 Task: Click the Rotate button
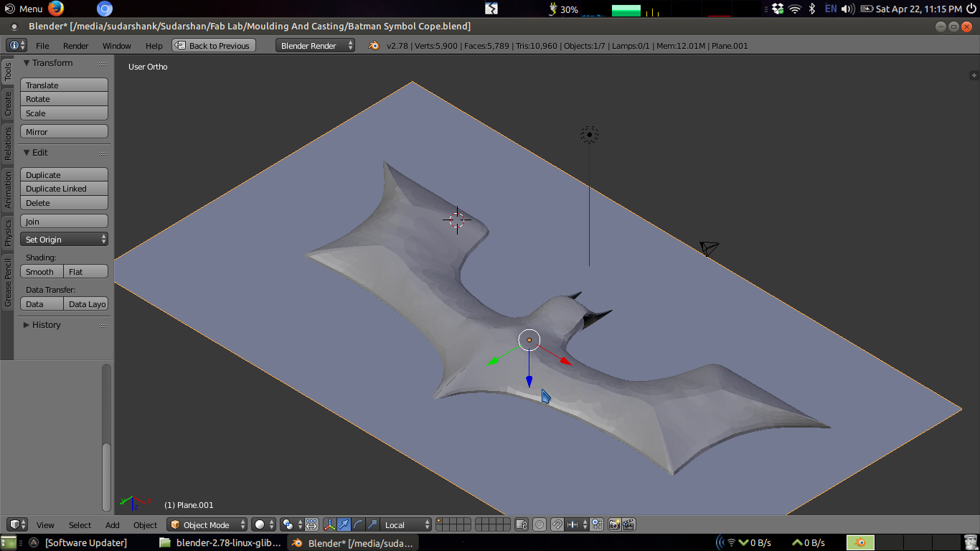(x=65, y=99)
